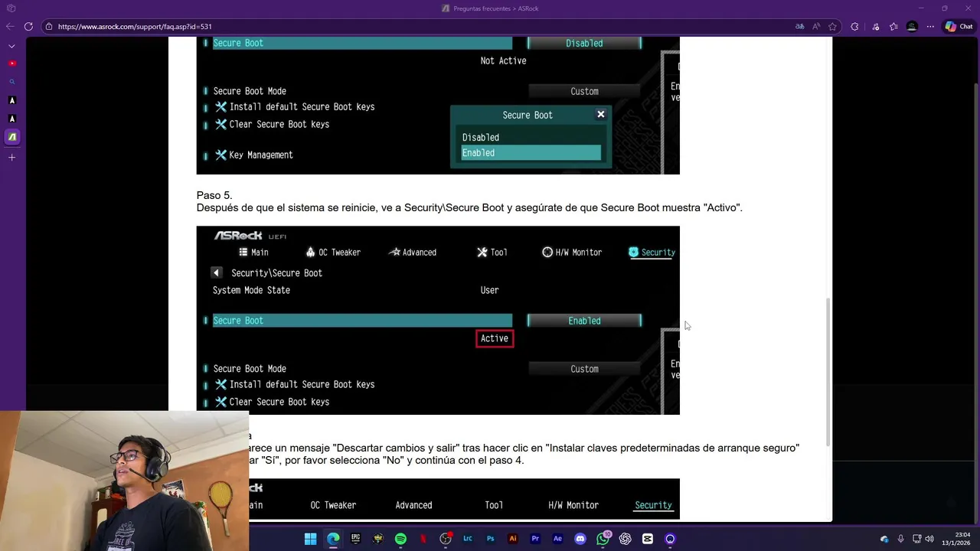Open Illustrator from the taskbar
Image resolution: width=980 pixels, height=551 pixels.
pos(513,539)
